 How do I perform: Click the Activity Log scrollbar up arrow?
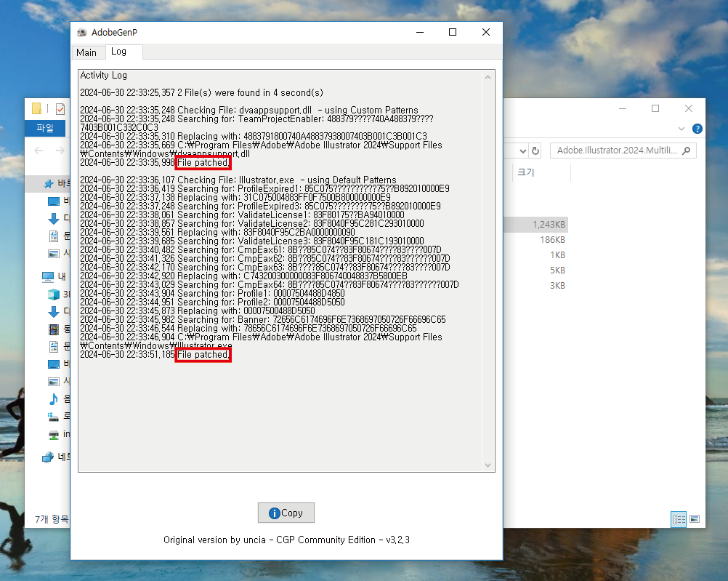point(488,77)
